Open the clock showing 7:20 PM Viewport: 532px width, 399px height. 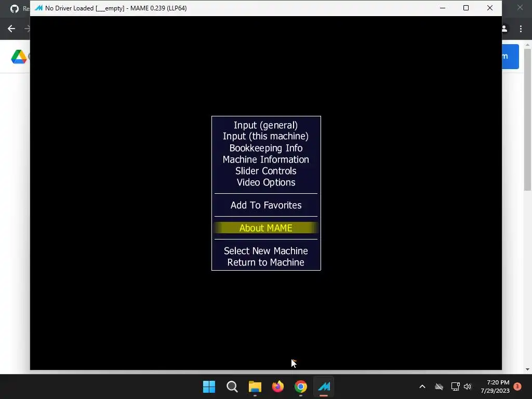point(495,387)
